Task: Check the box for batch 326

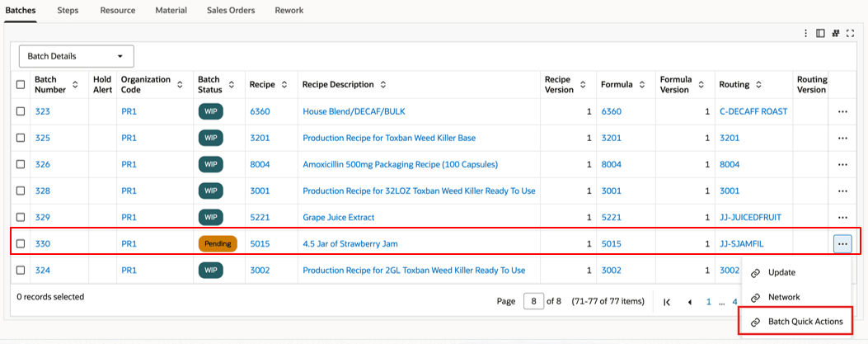Action: pyautogui.click(x=21, y=164)
